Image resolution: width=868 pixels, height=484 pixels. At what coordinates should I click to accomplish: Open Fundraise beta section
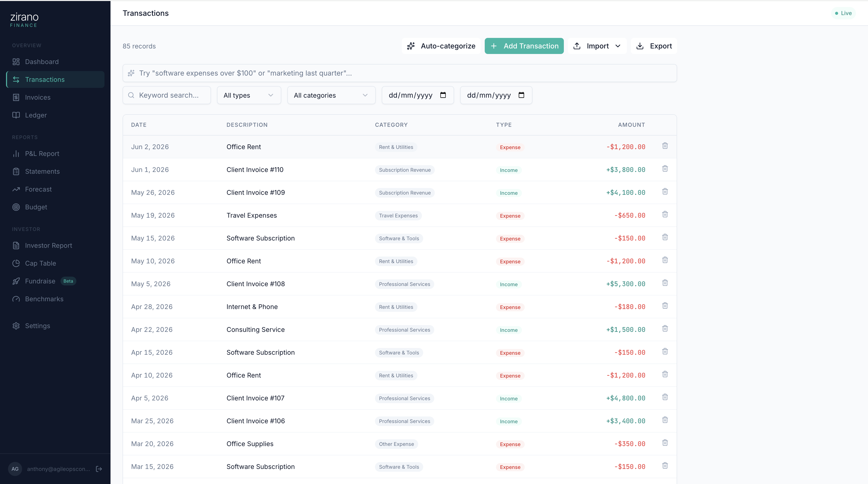point(55,281)
